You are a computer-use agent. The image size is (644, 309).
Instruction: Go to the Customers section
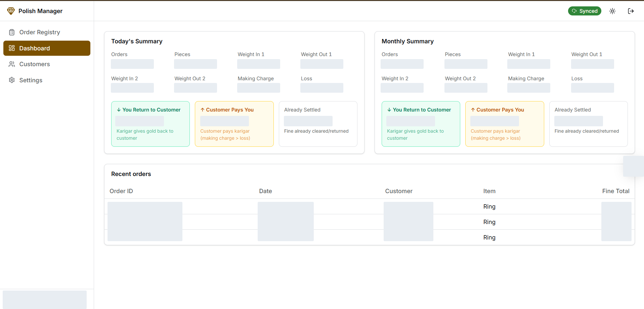[x=47, y=64]
